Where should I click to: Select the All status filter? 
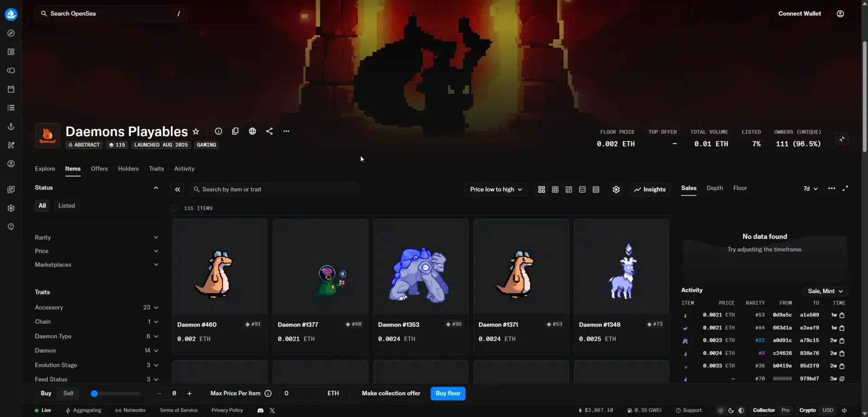(x=42, y=205)
